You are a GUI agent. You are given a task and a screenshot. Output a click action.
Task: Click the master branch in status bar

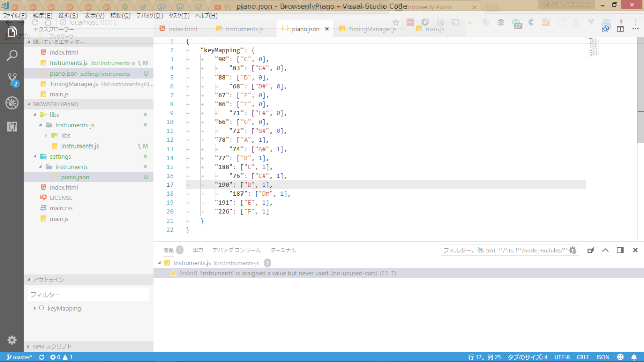(x=20, y=357)
